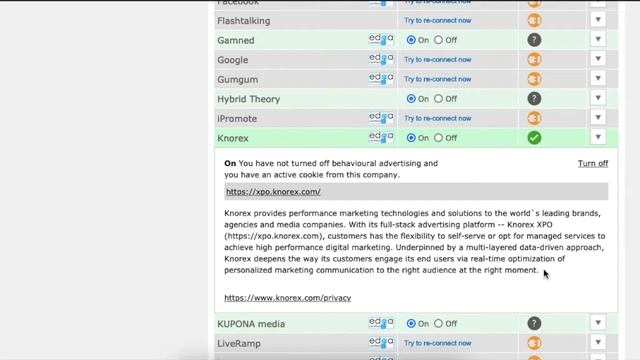Click the Gumgum company name
This screenshot has height=360, width=640.
(x=238, y=80)
